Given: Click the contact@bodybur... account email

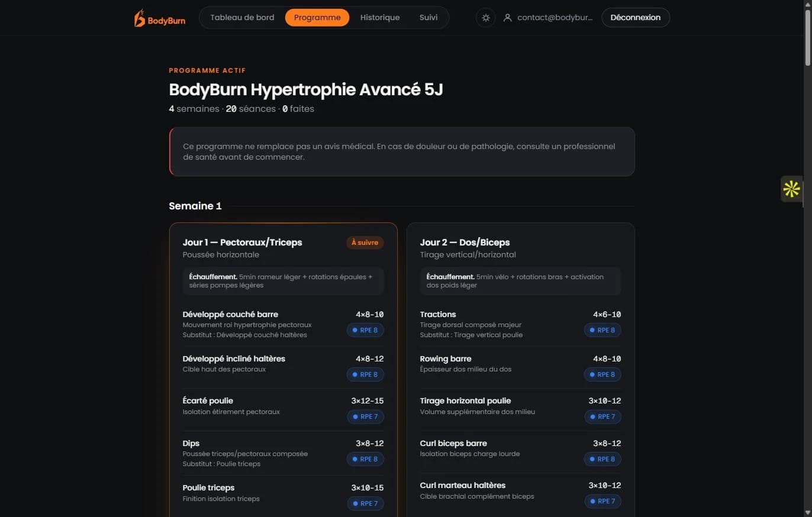Looking at the screenshot, I should (x=555, y=18).
